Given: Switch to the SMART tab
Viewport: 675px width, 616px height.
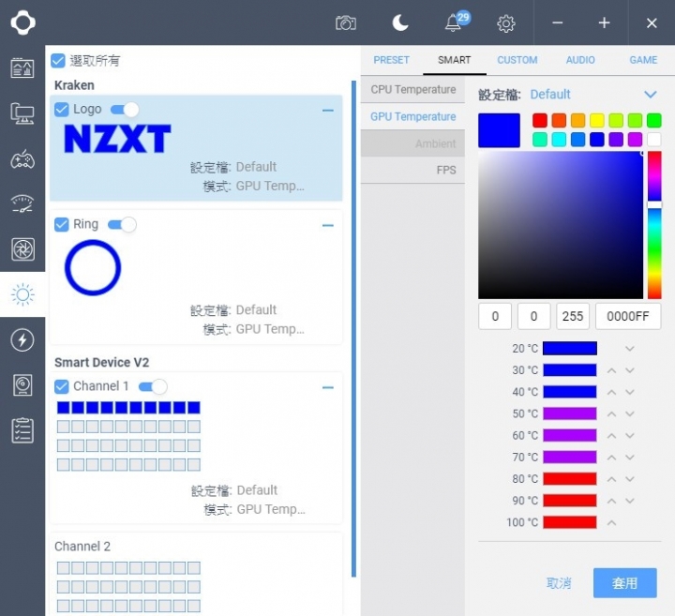Looking at the screenshot, I should click(454, 60).
